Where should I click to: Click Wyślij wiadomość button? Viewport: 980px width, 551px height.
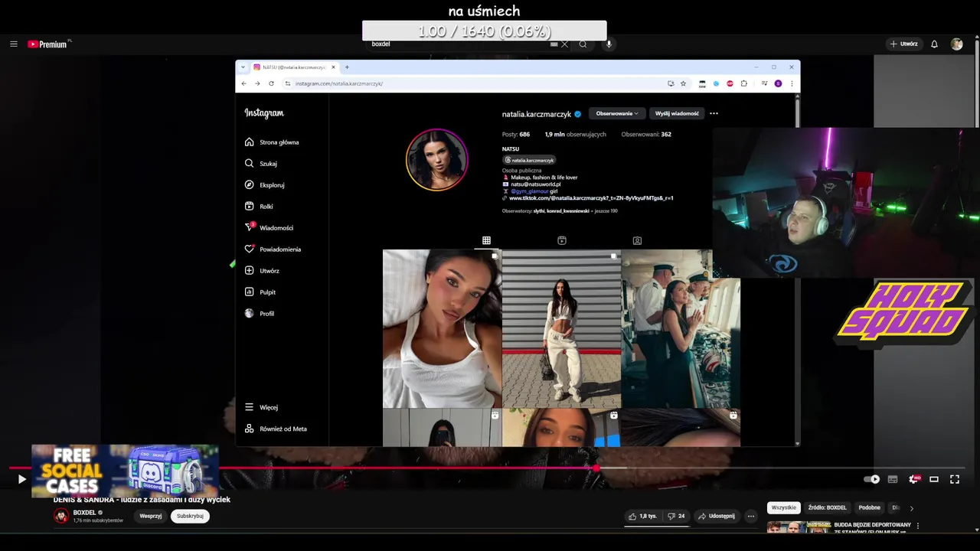coord(677,113)
